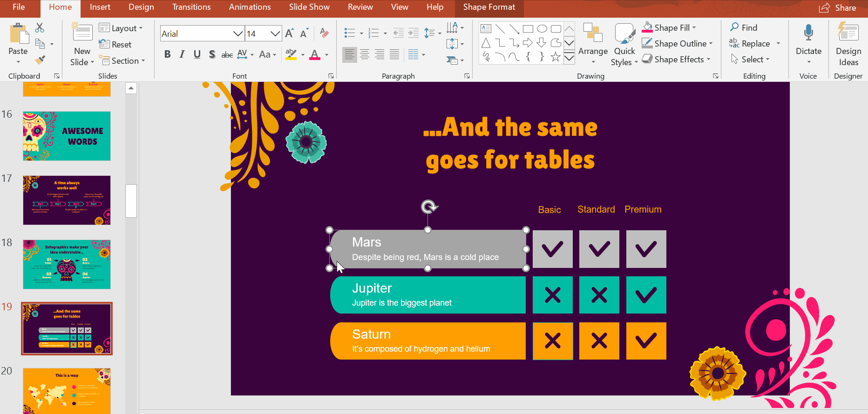Click the Text Shadow icon

(x=212, y=54)
